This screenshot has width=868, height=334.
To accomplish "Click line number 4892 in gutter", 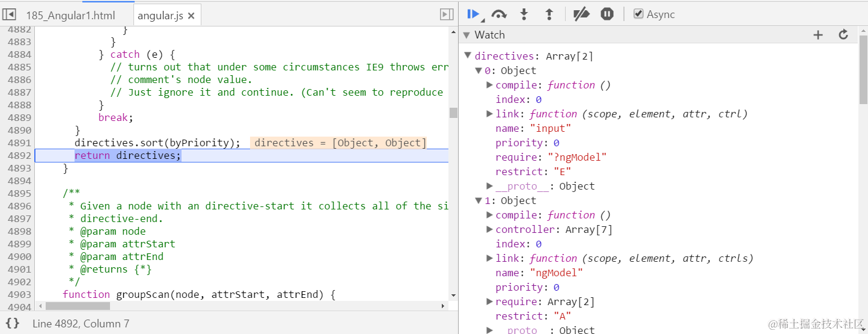I will pos(19,155).
